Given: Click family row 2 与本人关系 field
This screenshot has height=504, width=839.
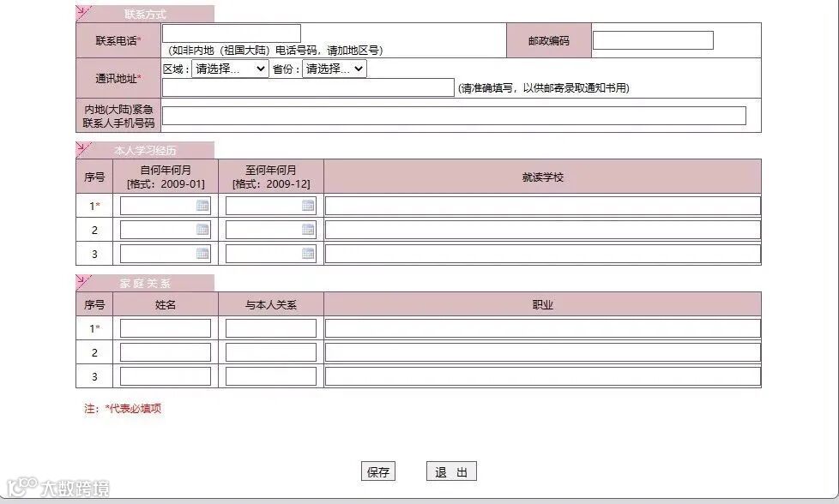Looking at the screenshot, I should pyautogui.click(x=271, y=352).
